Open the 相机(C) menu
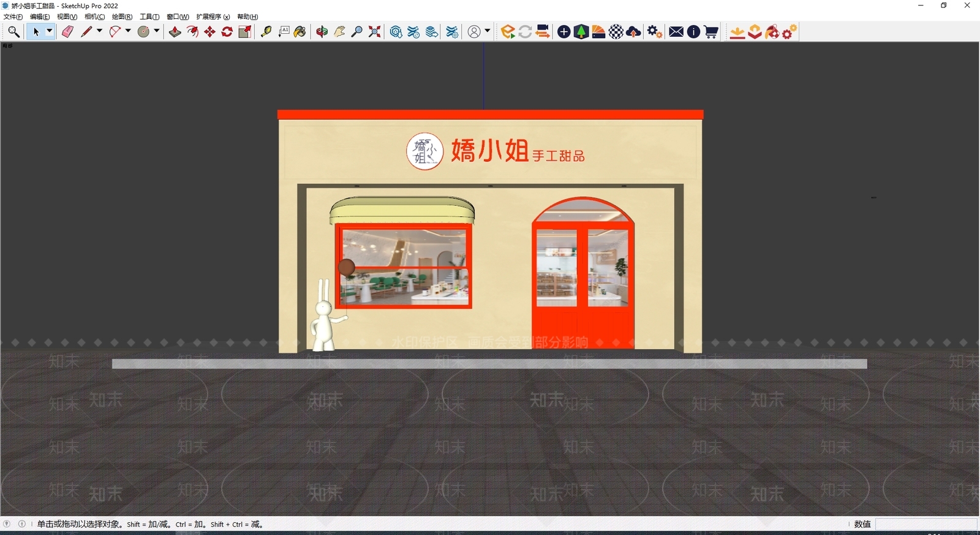 point(94,17)
